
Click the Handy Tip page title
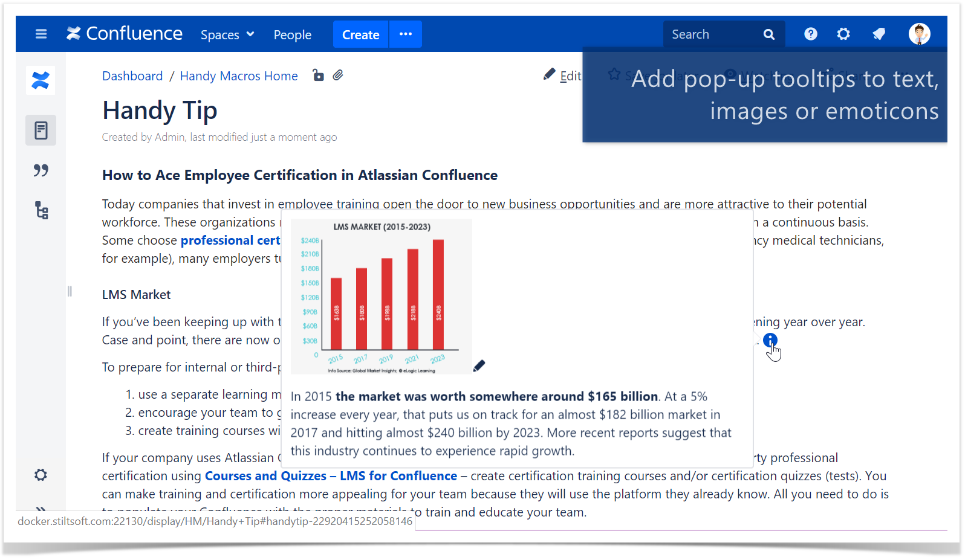(160, 111)
